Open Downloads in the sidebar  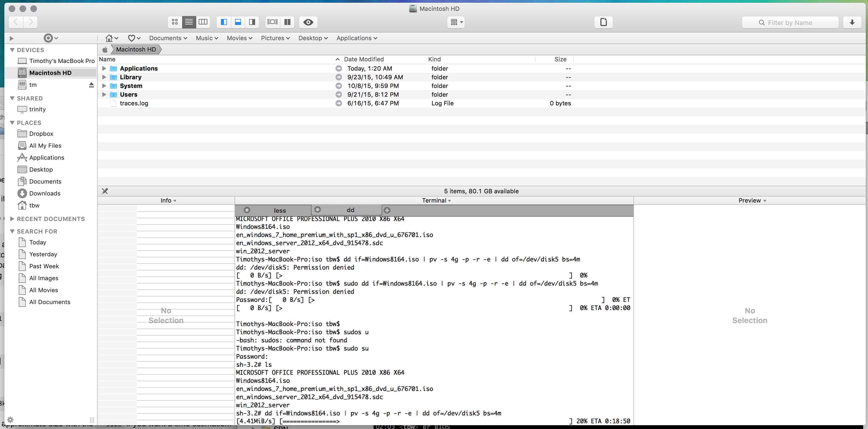pos(39,193)
